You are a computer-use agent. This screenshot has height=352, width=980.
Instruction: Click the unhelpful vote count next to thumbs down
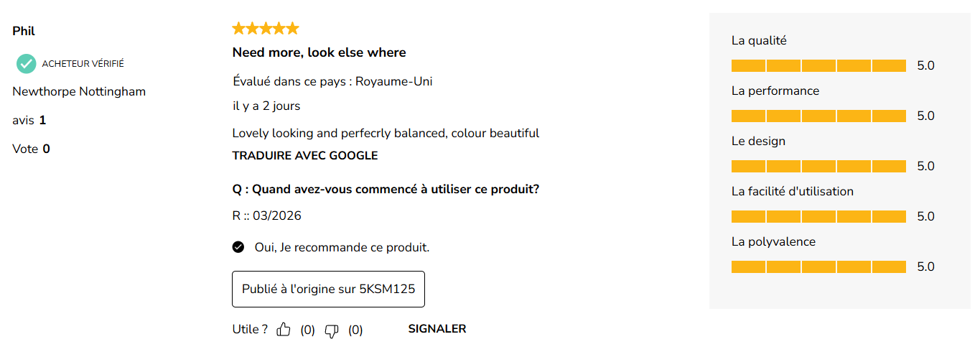pyautogui.click(x=355, y=330)
